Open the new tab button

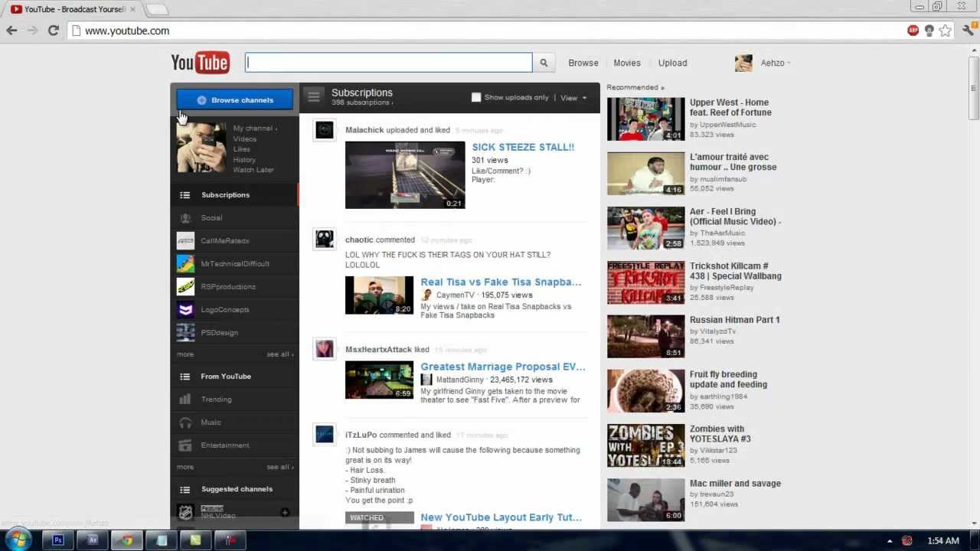tap(156, 9)
